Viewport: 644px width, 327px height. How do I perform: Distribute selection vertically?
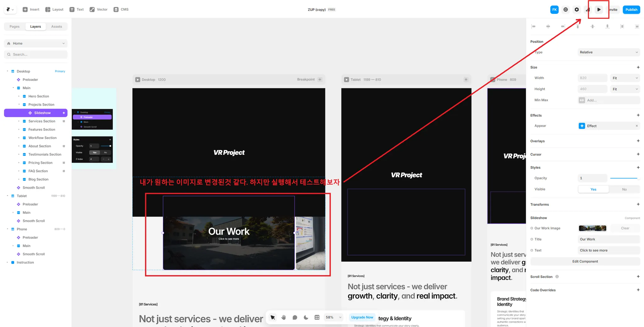point(637,26)
